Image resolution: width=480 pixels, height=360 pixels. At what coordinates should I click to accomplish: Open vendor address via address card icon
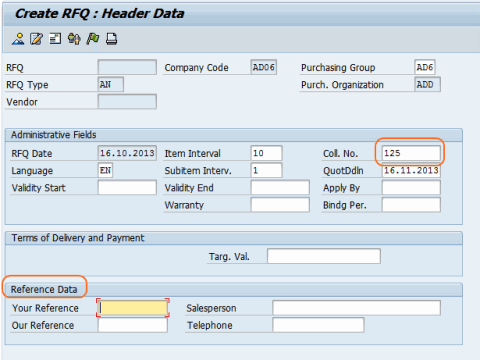click(x=55, y=39)
